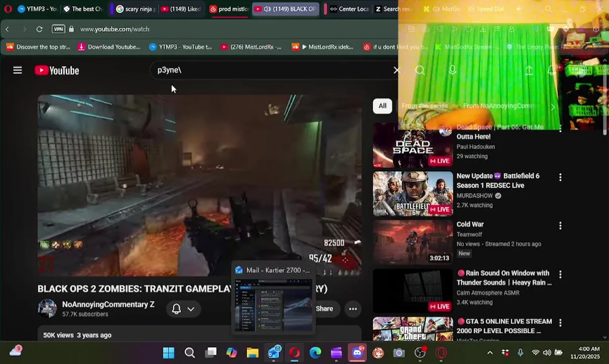The image size is (609, 364).
Task: Click the YouTube search magnifier button
Action: (420, 70)
